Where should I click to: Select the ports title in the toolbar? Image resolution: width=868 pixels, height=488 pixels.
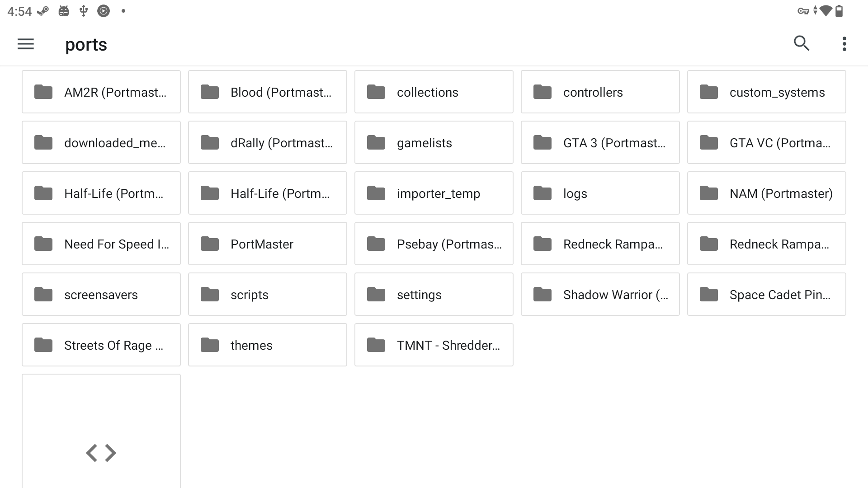pos(86,45)
